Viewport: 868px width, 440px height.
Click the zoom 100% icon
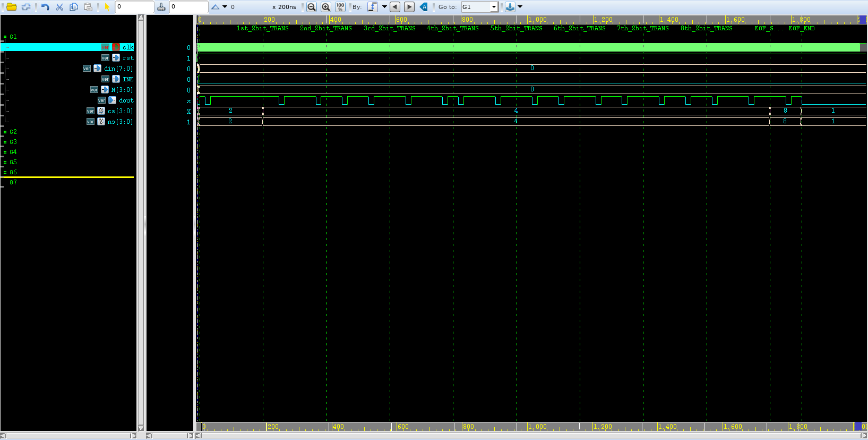340,7
